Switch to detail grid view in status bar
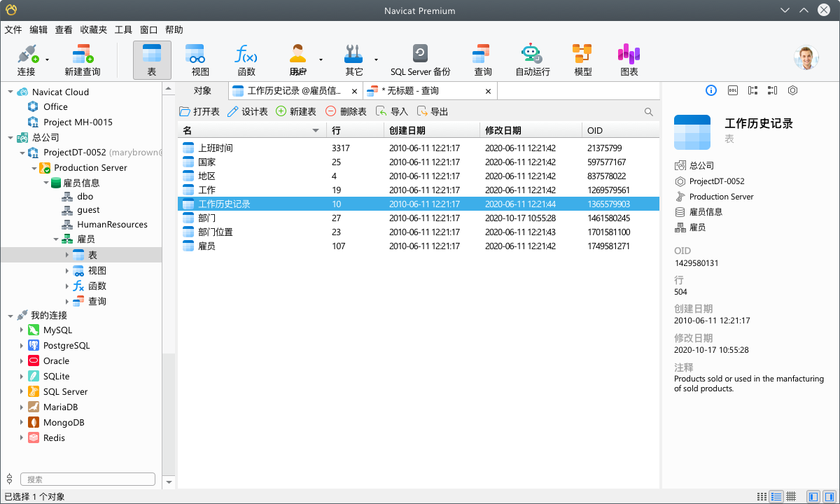The image size is (840, 504). pyautogui.click(x=791, y=496)
